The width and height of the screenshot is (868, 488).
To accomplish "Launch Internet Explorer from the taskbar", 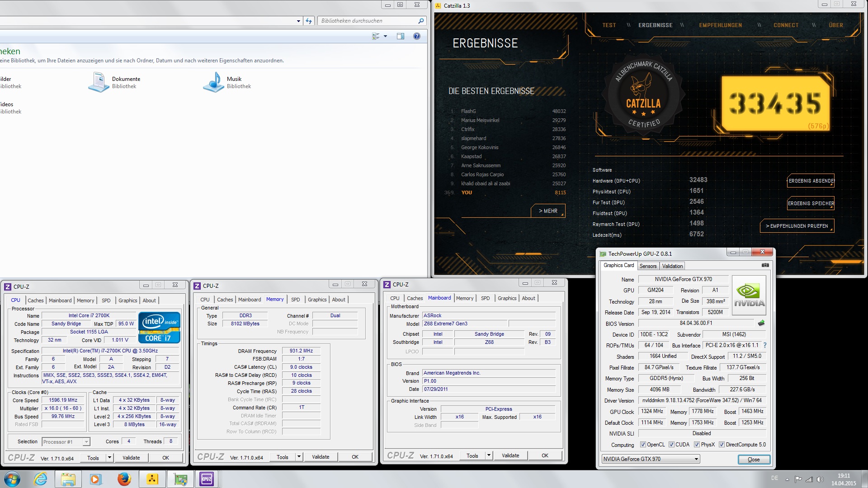I will click(x=41, y=479).
